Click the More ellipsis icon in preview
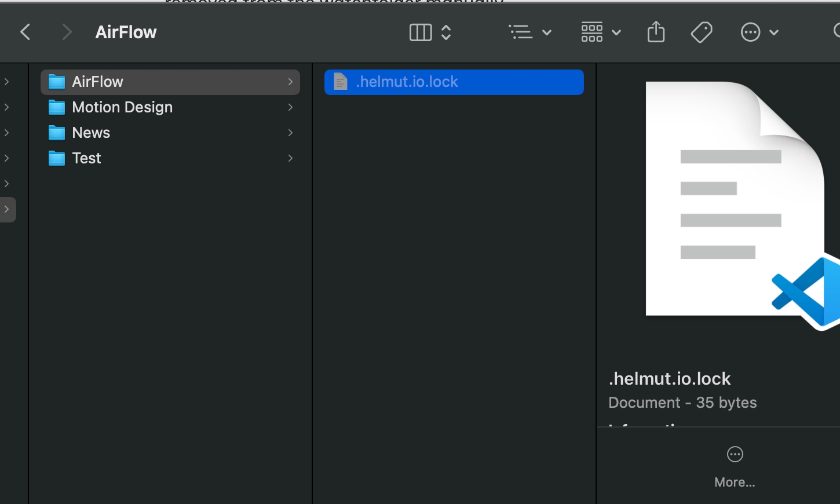The width and height of the screenshot is (840, 504). 735,455
